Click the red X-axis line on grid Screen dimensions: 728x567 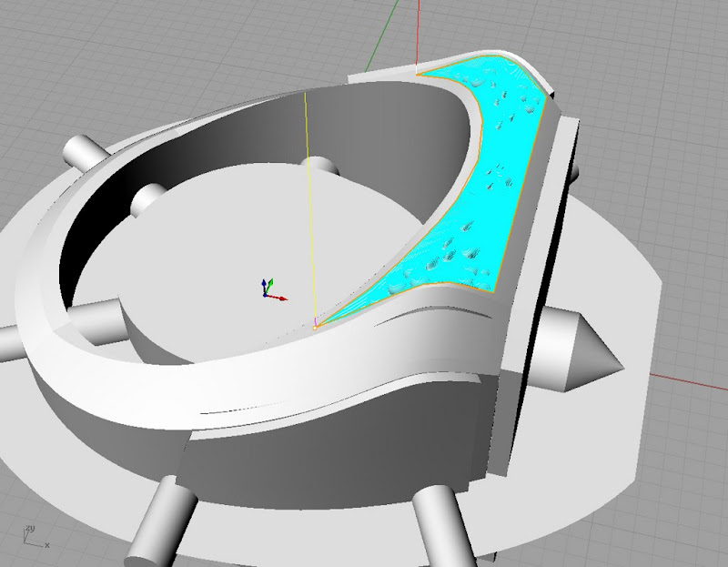coord(692,376)
